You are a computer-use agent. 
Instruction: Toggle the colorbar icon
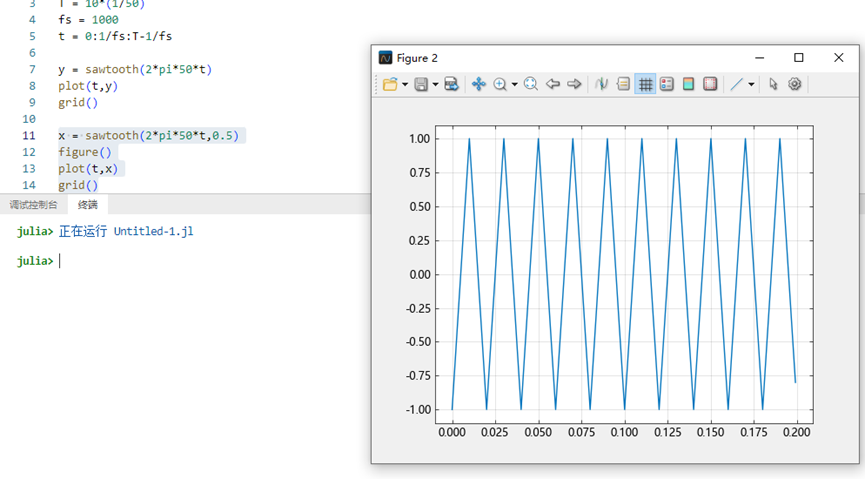[688, 84]
